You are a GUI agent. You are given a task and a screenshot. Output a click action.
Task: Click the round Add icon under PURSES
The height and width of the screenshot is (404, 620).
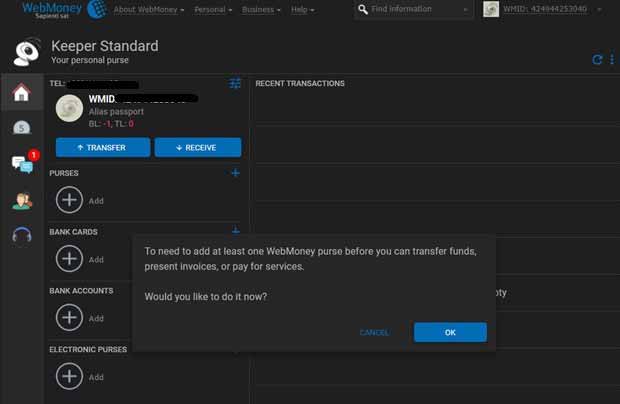coord(69,200)
